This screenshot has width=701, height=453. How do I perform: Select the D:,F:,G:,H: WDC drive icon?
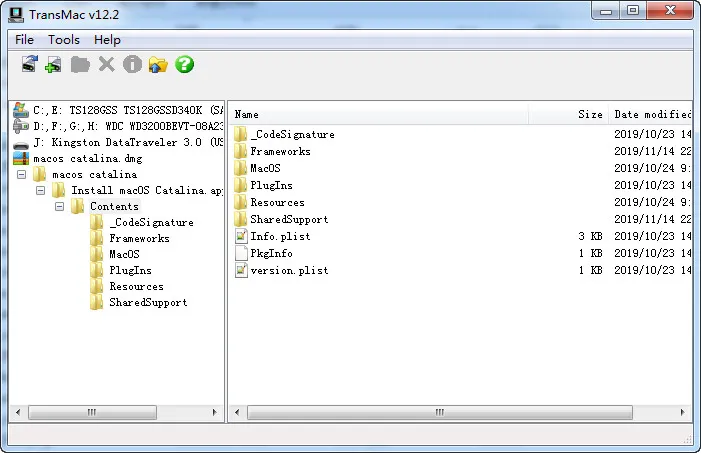coord(21,126)
